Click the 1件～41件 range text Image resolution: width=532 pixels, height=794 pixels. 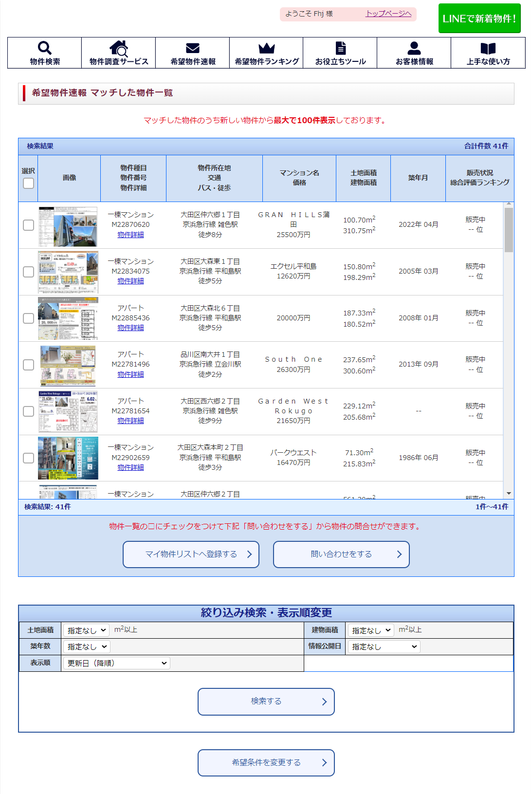(492, 507)
